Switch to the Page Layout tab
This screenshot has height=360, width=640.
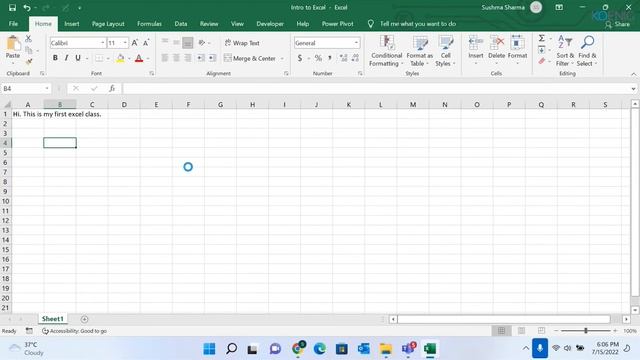pos(108,24)
